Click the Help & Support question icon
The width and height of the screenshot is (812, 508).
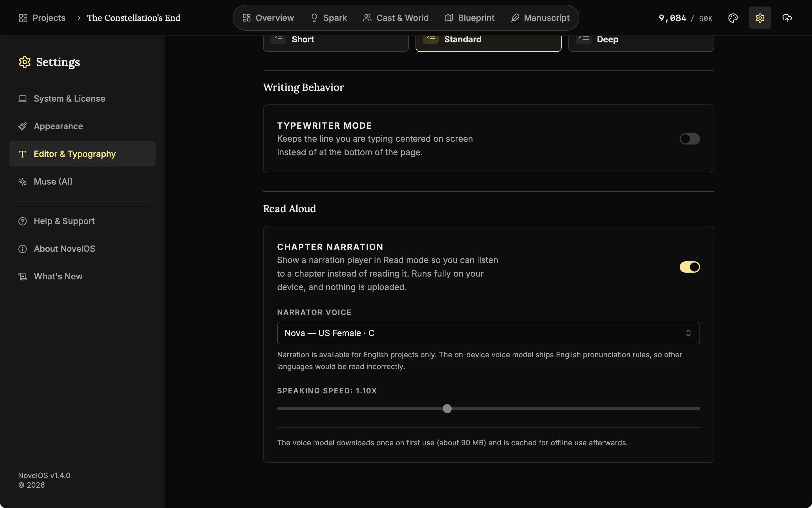23,222
